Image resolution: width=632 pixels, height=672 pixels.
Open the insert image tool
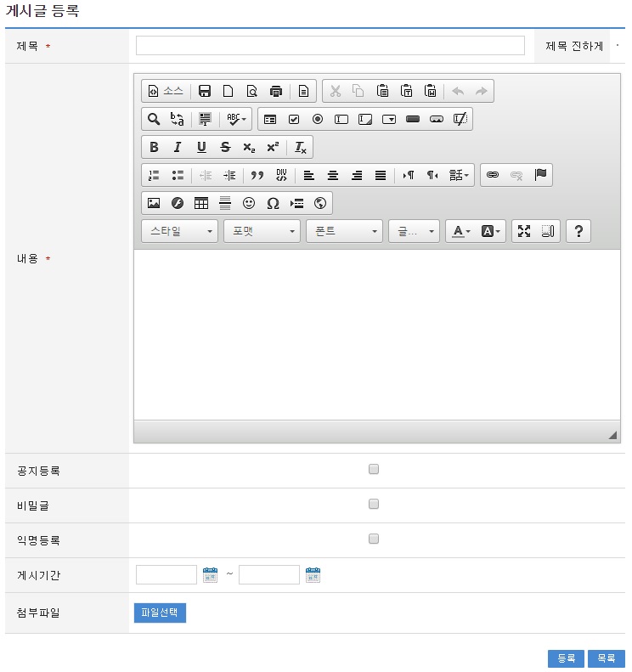154,203
